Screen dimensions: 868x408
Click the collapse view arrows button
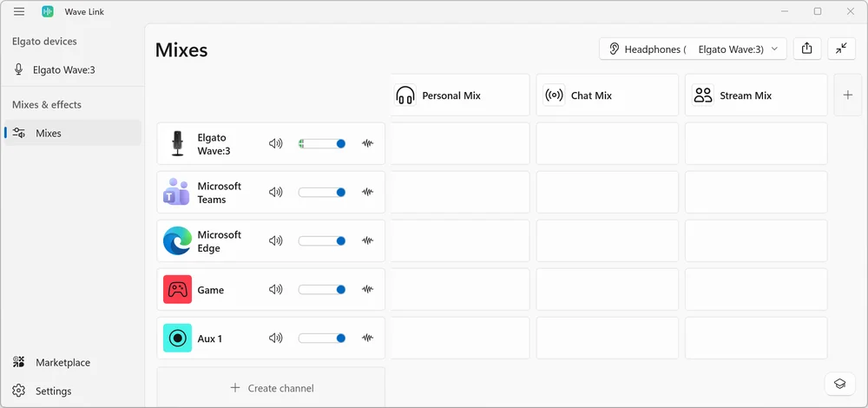pos(841,49)
